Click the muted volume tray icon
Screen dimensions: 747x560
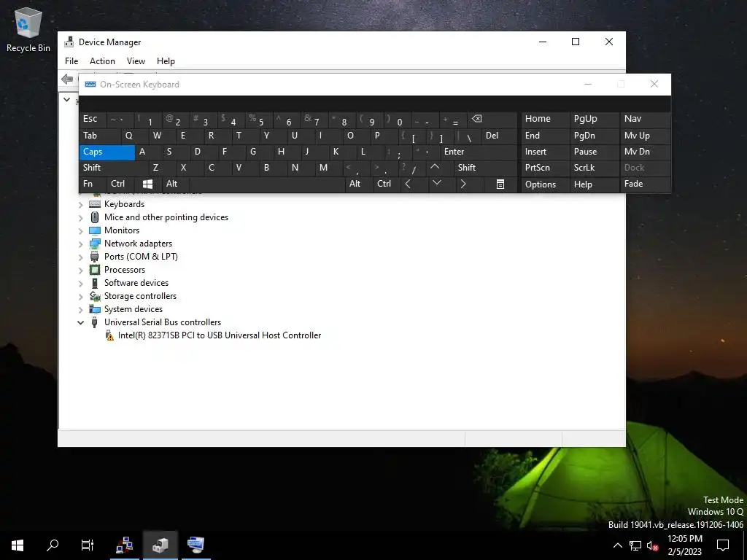tap(652, 545)
